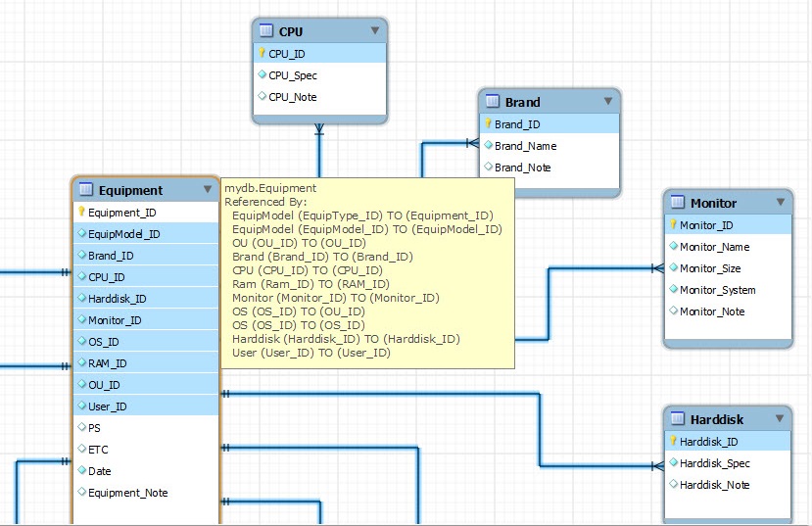Image resolution: width=812 pixels, height=526 pixels.
Task: Click the diamond icon beside ETC column
Action: (x=81, y=449)
